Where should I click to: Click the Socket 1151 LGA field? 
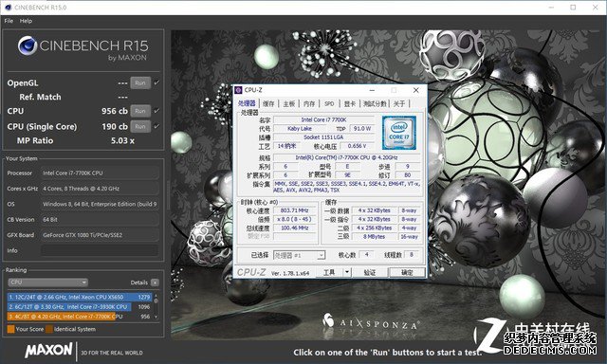323,137
